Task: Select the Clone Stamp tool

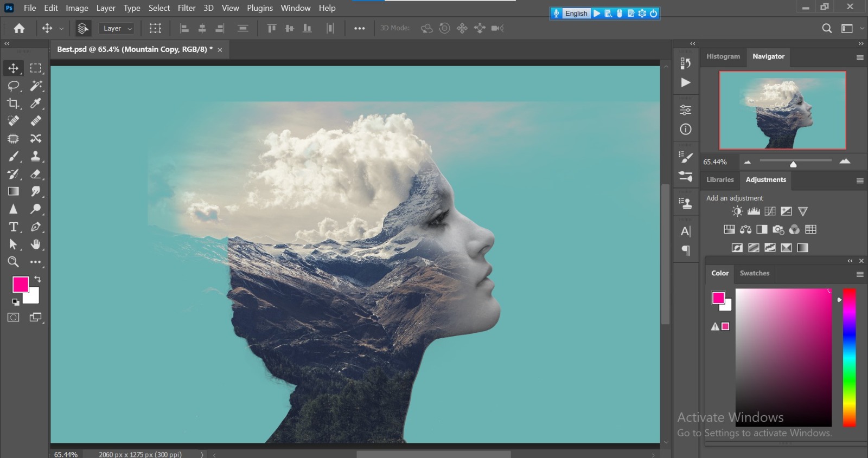Action: click(36, 156)
